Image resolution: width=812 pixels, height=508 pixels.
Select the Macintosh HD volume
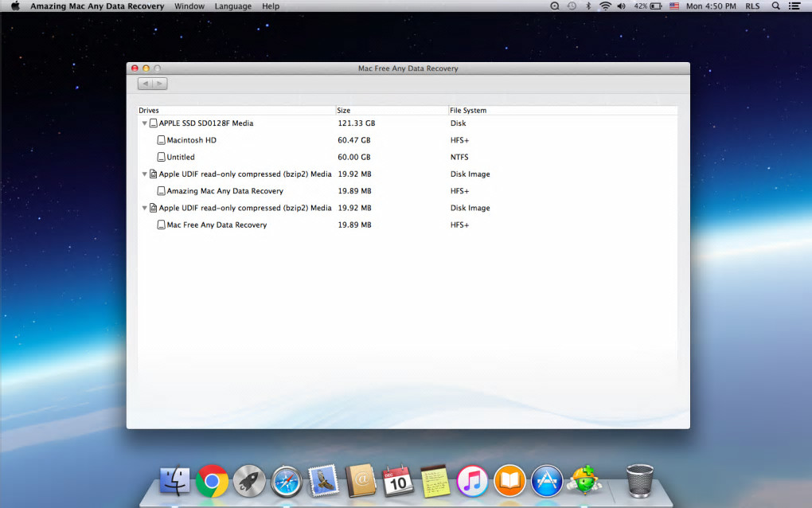point(408,140)
